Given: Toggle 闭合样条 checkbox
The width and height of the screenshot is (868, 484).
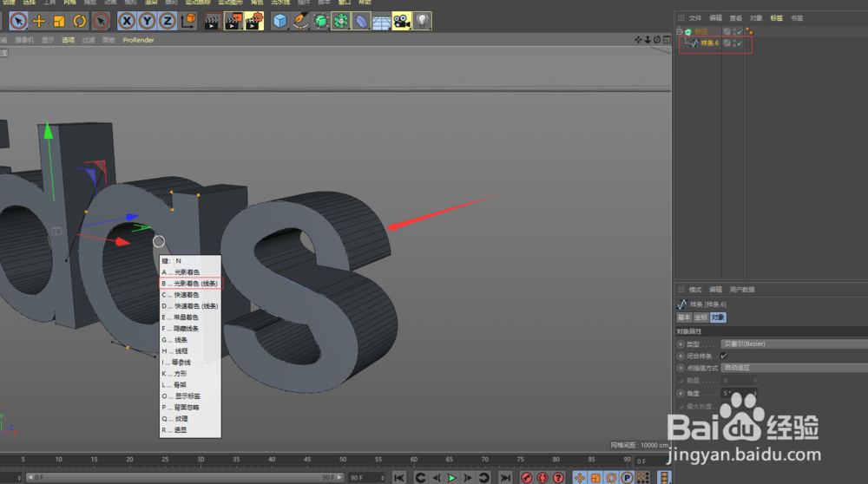Looking at the screenshot, I should click(x=724, y=356).
